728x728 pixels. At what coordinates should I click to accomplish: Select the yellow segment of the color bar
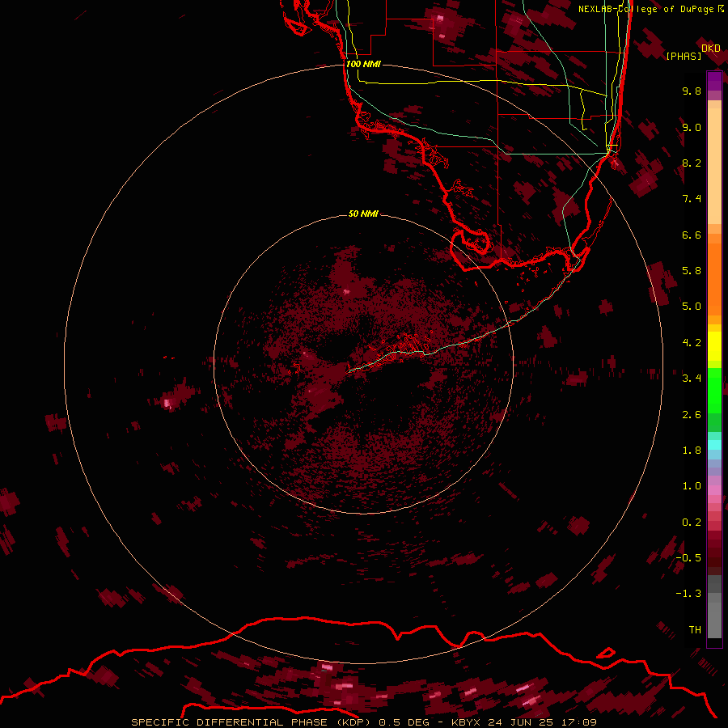[714, 346]
